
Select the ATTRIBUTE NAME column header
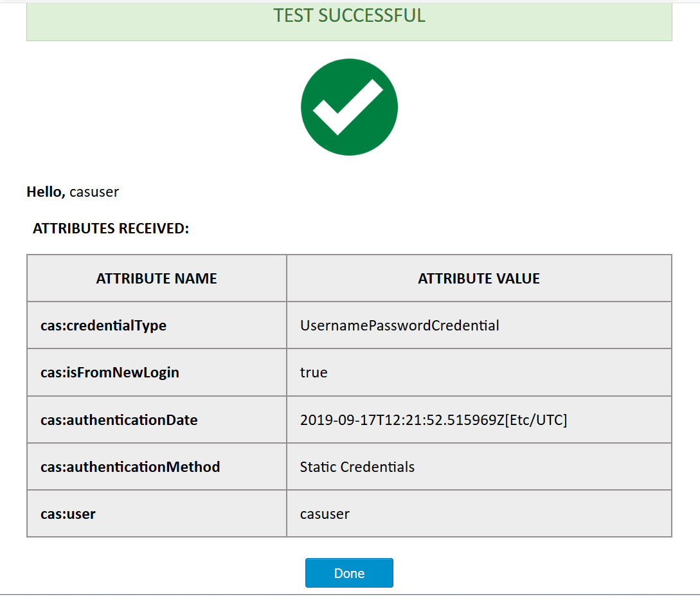pyautogui.click(x=157, y=278)
